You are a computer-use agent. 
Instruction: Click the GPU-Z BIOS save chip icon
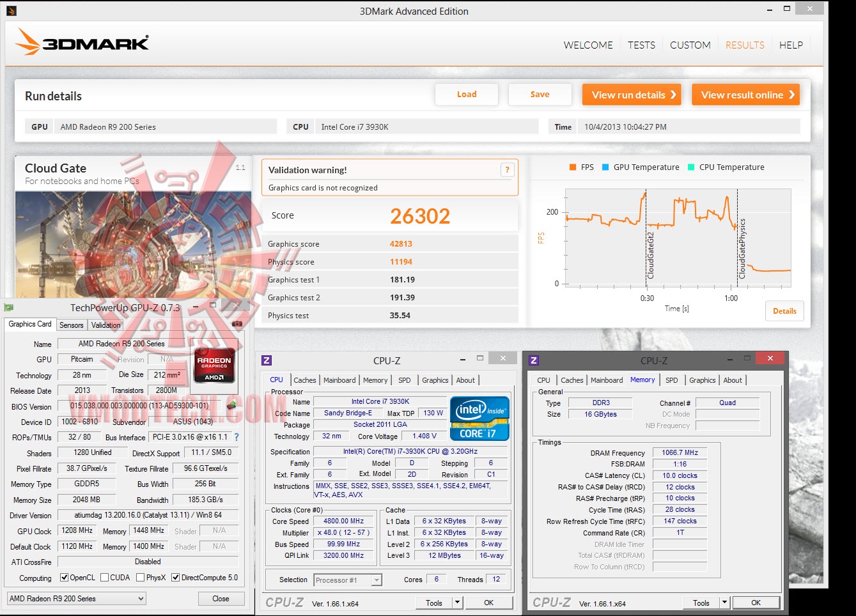pyautogui.click(x=231, y=405)
